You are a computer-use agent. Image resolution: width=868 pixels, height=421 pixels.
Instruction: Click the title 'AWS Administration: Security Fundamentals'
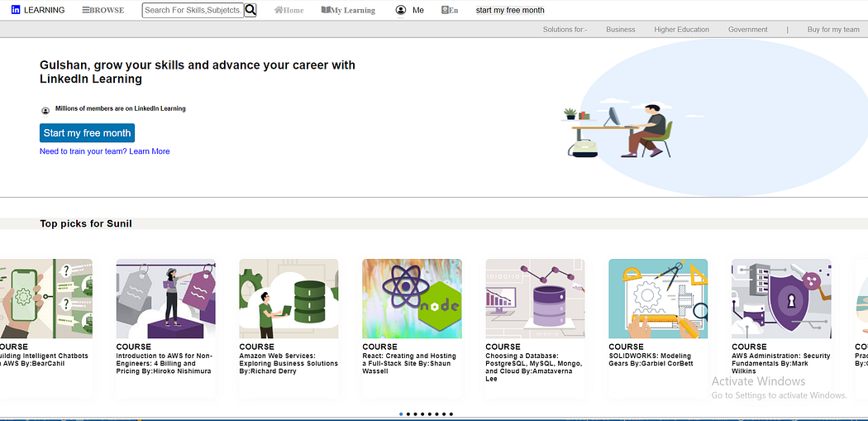781,363
